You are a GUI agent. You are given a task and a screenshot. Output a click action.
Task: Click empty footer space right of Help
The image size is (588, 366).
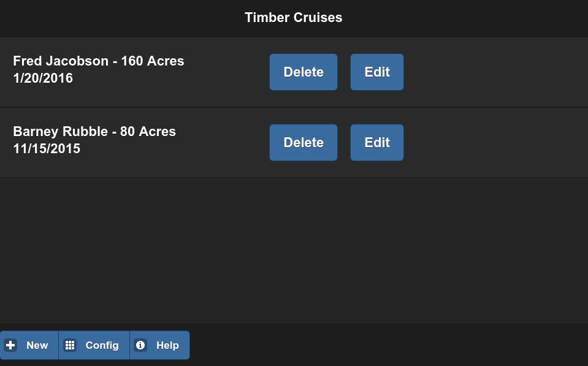coord(386,345)
